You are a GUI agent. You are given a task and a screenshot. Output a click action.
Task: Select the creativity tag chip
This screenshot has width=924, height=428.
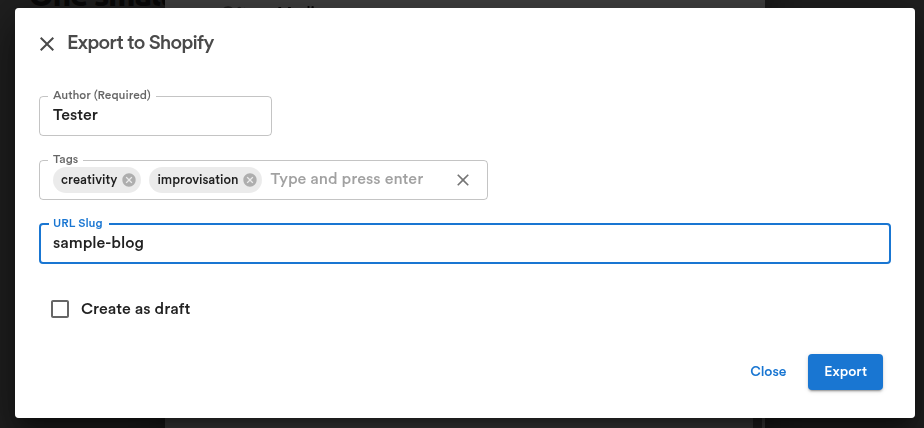tap(90, 180)
